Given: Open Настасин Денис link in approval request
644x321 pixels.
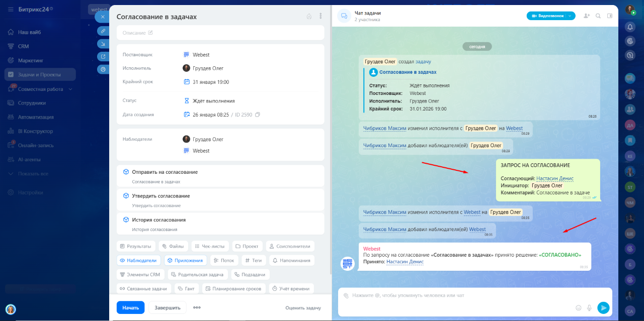Looking at the screenshot, I should point(555,178).
